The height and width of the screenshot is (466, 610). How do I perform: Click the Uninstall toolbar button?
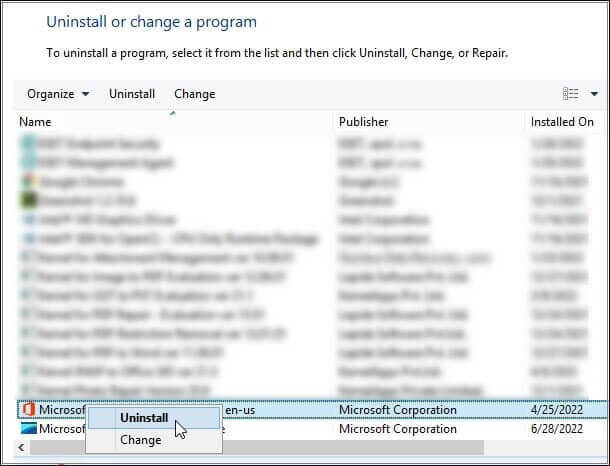132,94
